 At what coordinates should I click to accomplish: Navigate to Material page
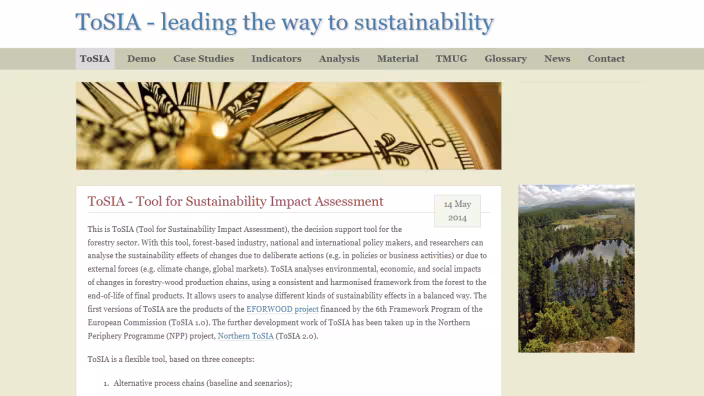tap(397, 59)
